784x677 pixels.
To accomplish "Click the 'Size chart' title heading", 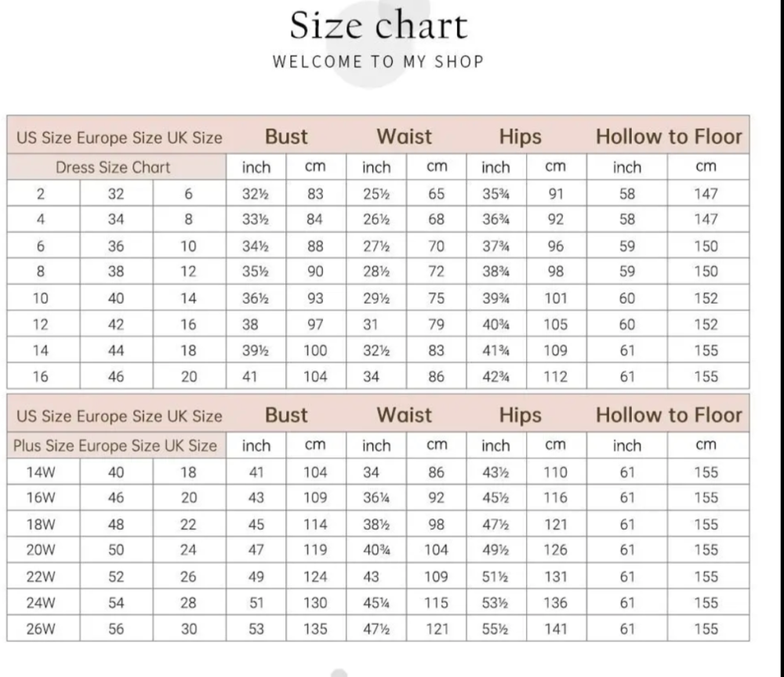I will [x=378, y=25].
